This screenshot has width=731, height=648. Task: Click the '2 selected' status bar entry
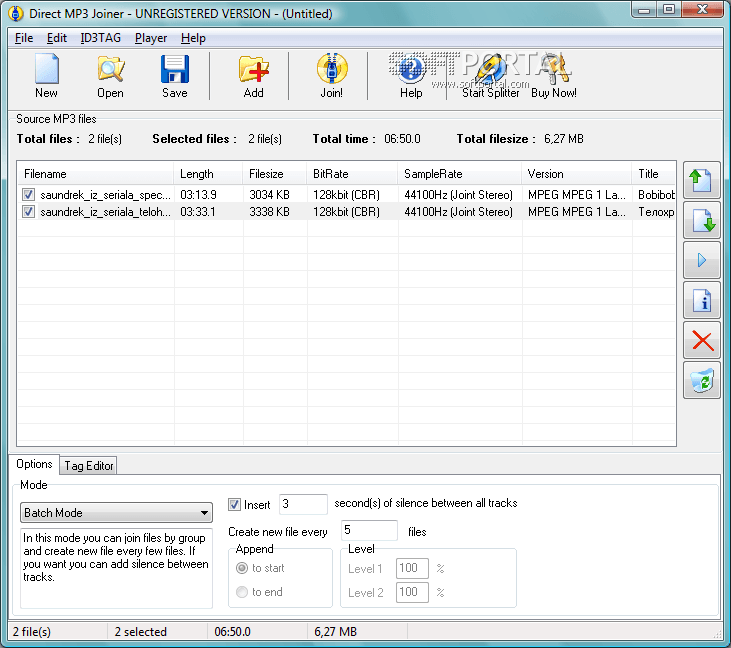pyautogui.click(x=140, y=632)
